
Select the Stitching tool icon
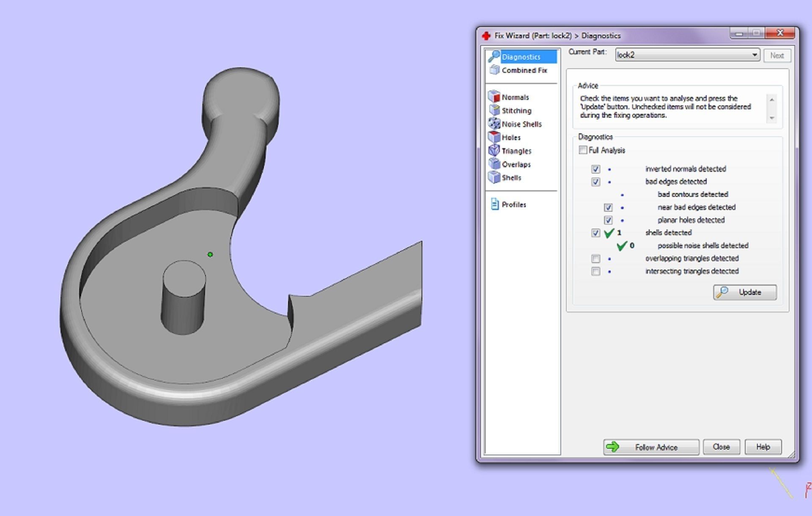pos(494,110)
